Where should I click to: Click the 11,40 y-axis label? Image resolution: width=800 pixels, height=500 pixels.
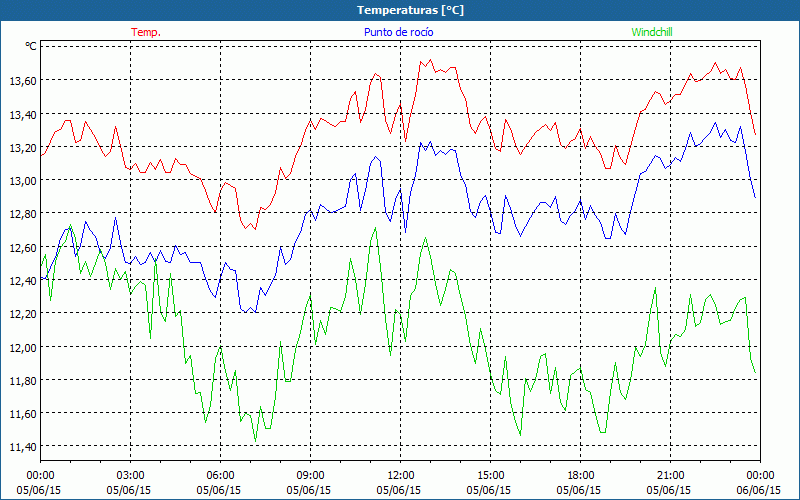(x=23, y=447)
